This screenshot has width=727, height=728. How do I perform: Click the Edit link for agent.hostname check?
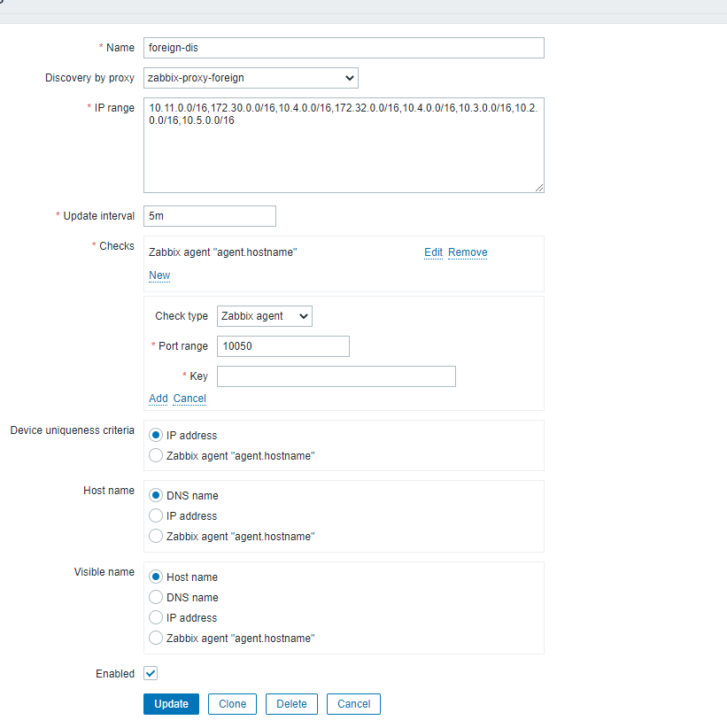433,252
